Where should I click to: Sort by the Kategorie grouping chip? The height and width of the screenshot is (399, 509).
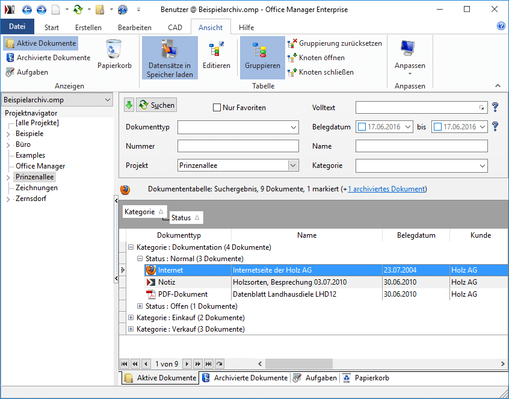(144, 212)
